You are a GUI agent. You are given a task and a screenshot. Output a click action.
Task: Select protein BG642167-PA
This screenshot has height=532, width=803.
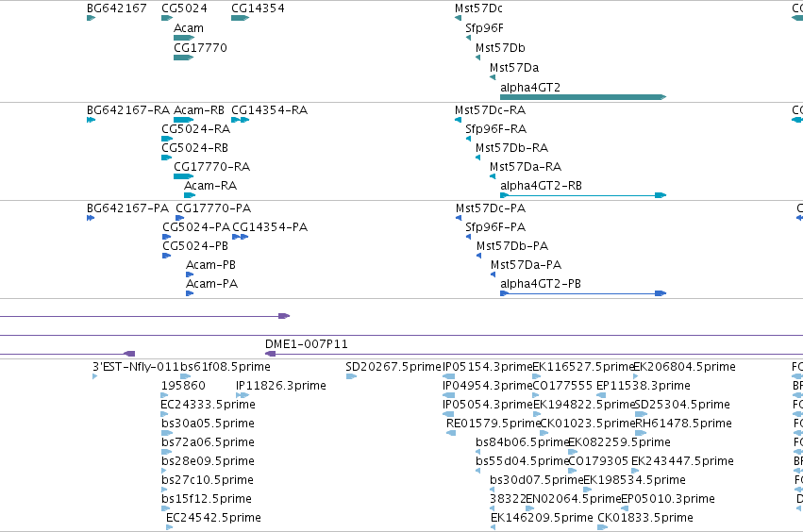tap(127, 208)
